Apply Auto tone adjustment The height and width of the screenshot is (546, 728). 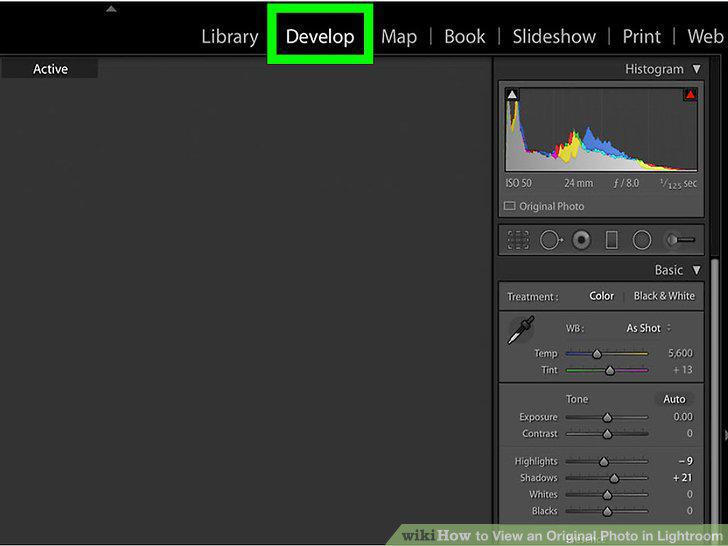coord(674,399)
